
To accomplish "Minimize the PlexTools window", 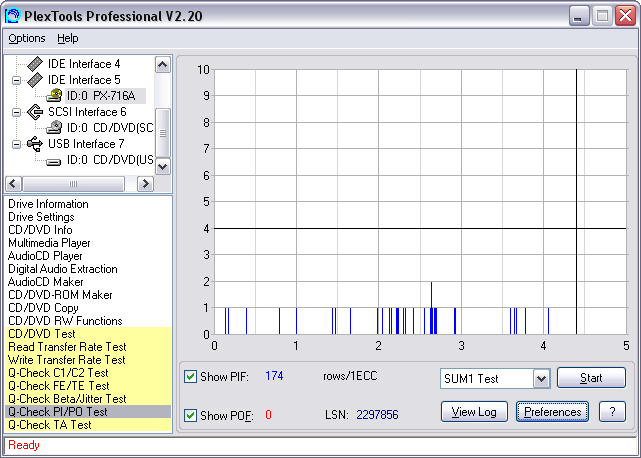I will click(578, 16).
